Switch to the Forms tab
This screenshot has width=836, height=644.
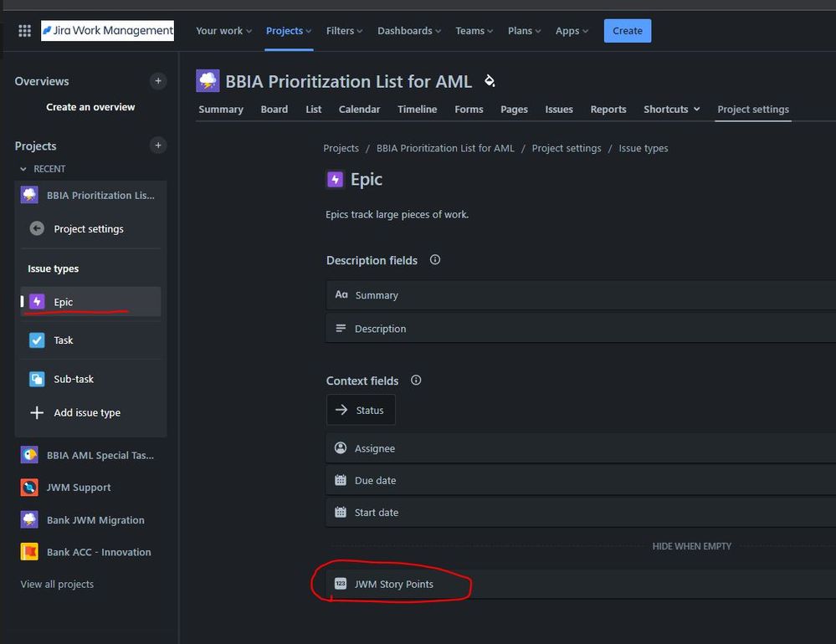(469, 110)
